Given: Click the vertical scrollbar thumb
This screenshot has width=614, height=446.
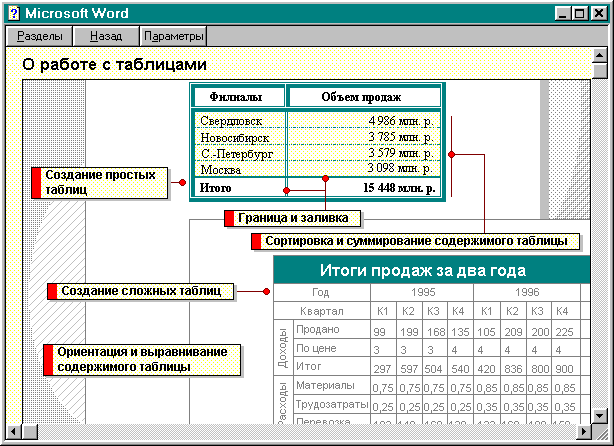Looking at the screenshot, I should [600, 71].
